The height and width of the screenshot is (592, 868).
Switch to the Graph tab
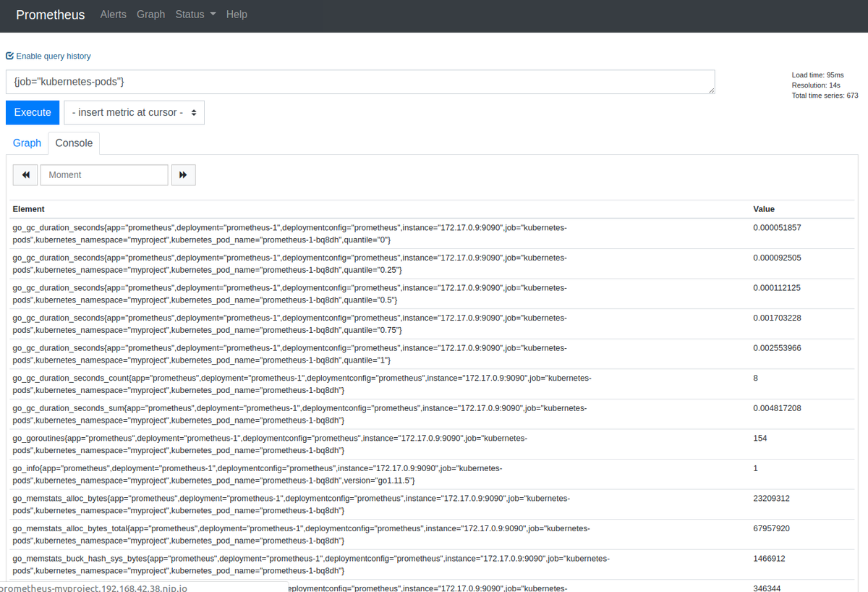[x=27, y=143]
